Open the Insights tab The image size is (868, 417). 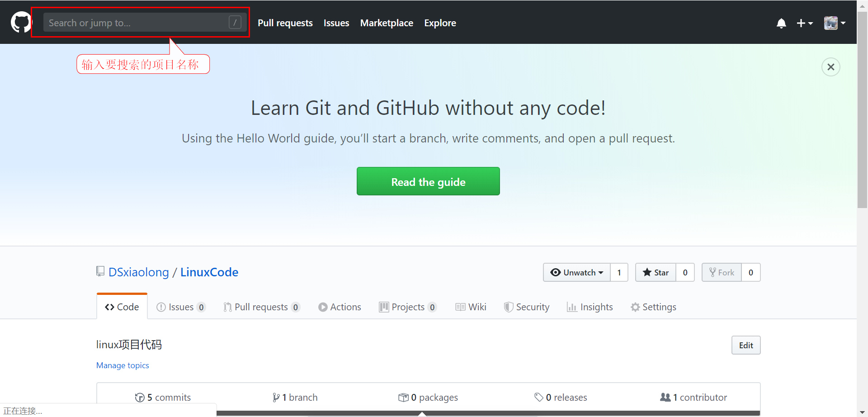click(590, 307)
